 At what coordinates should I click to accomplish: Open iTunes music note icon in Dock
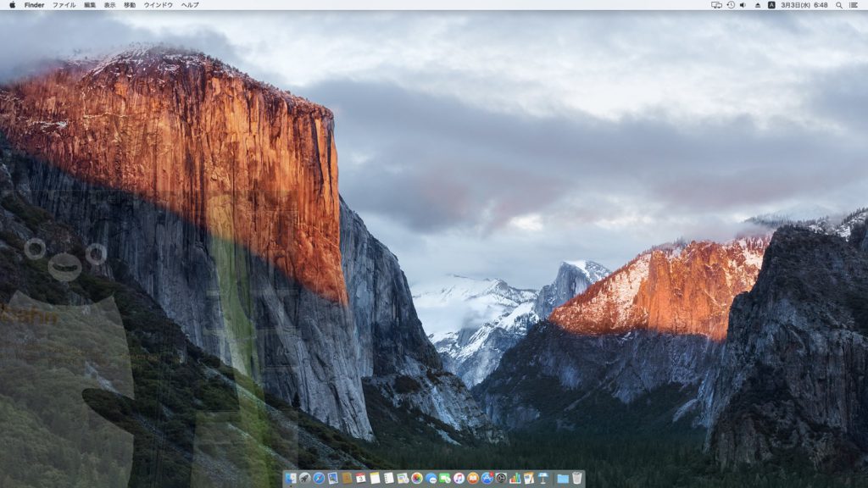(459, 478)
